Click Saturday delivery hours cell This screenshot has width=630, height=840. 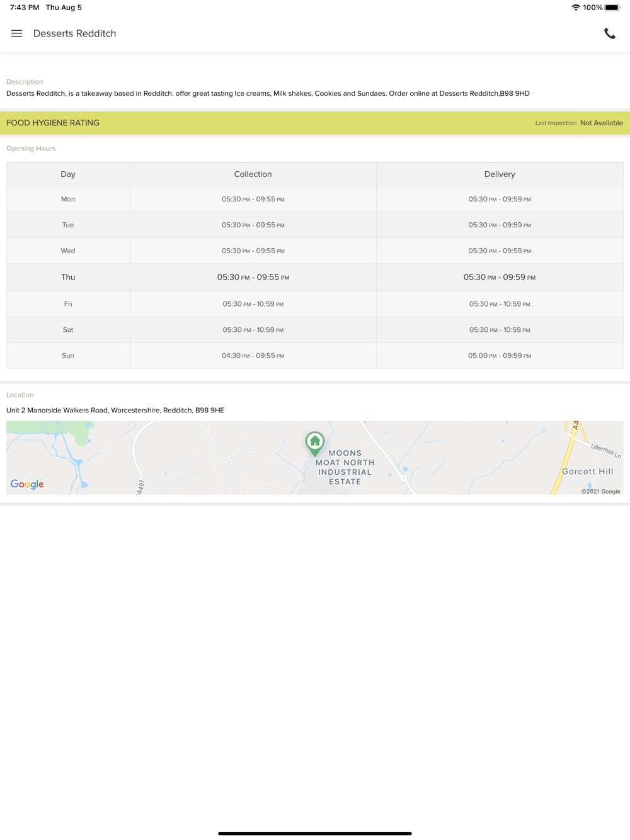pos(500,329)
